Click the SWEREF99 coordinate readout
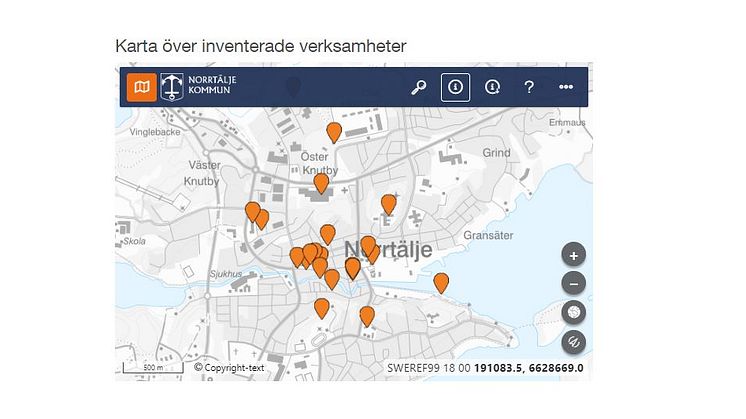This screenshot has width=746, height=419. [x=485, y=368]
